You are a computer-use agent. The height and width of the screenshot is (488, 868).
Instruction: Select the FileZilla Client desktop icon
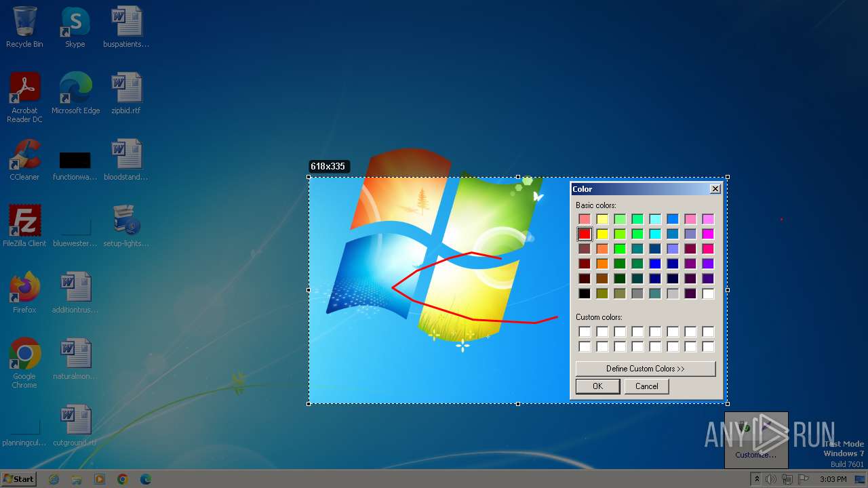point(24,226)
